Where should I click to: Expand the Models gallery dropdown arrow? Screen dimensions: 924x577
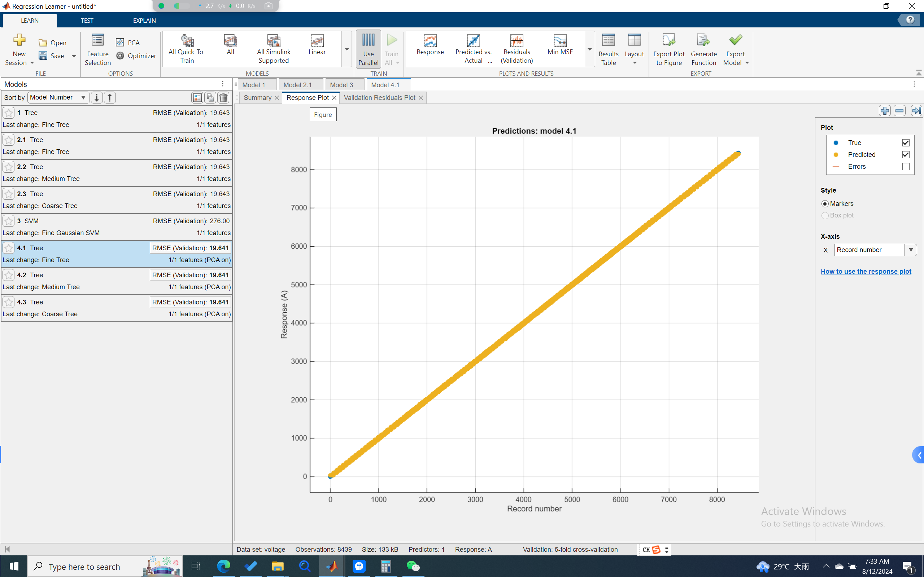tap(347, 50)
